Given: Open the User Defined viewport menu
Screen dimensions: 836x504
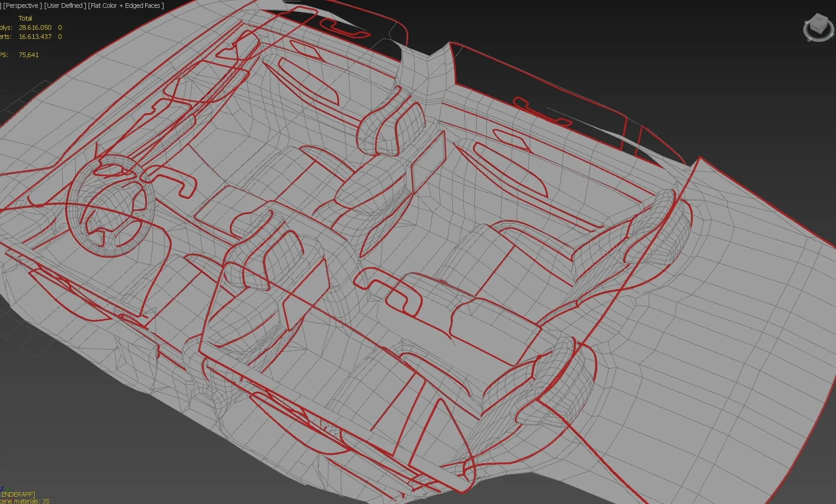Looking at the screenshot, I should tap(65, 5).
